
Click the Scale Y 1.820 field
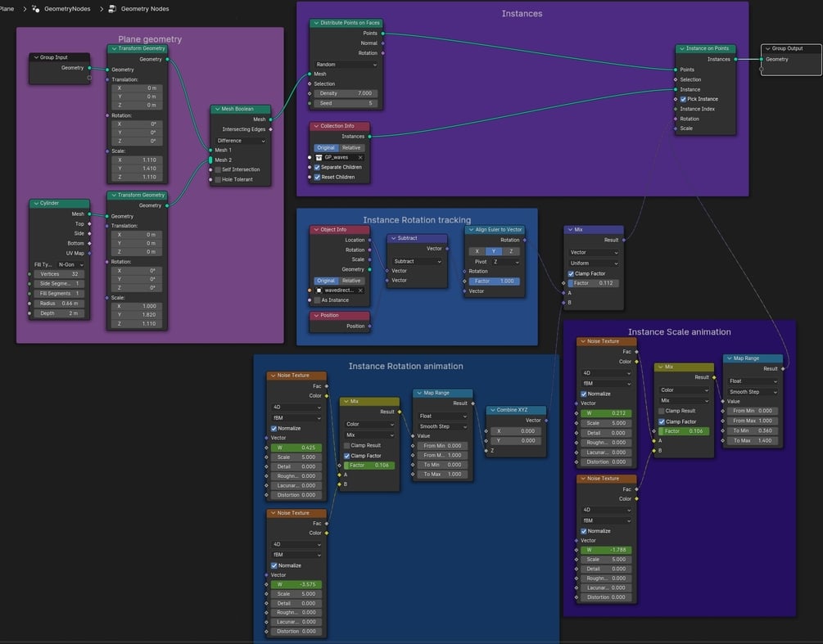click(x=137, y=315)
